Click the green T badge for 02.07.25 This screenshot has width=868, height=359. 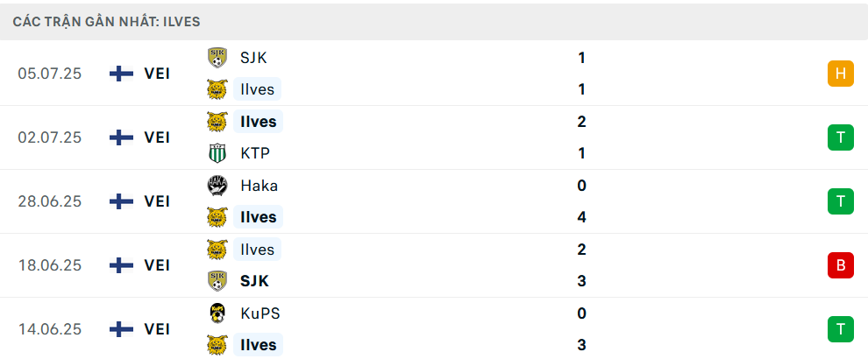[x=840, y=137]
